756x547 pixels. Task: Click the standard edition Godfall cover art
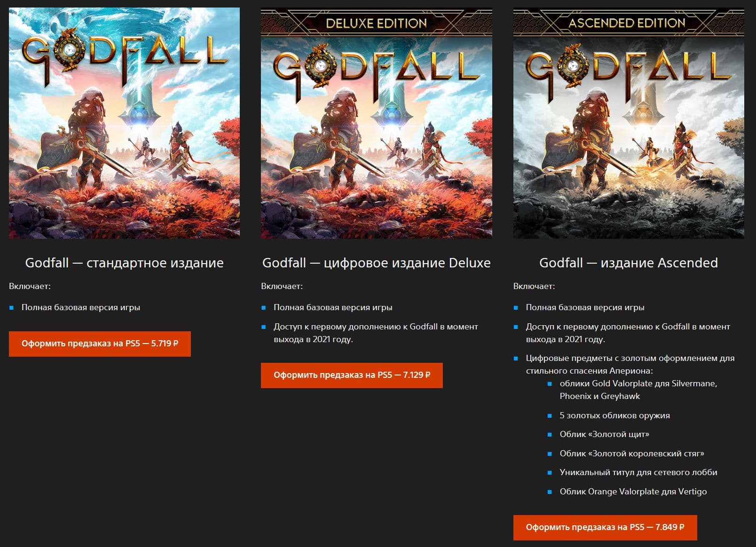tap(124, 123)
